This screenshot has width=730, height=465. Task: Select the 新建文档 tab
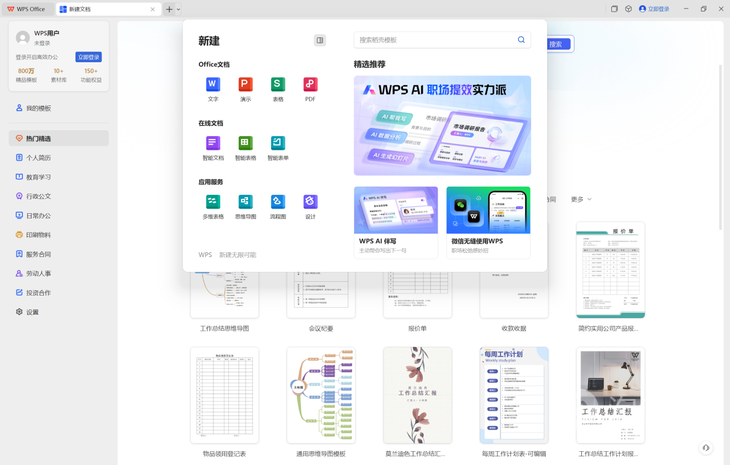107,9
